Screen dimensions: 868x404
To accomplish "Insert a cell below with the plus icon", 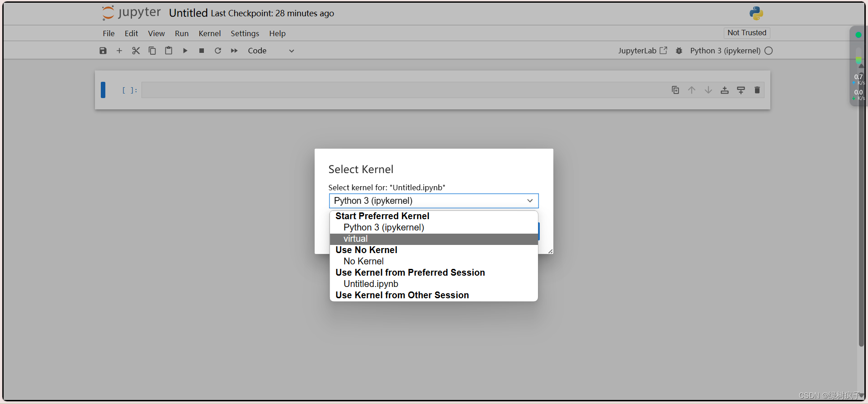I will [x=119, y=51].
